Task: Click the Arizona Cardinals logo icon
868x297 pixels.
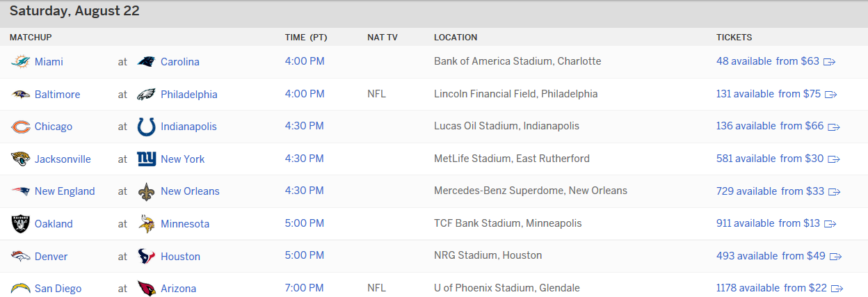Action: coord(146,289)
